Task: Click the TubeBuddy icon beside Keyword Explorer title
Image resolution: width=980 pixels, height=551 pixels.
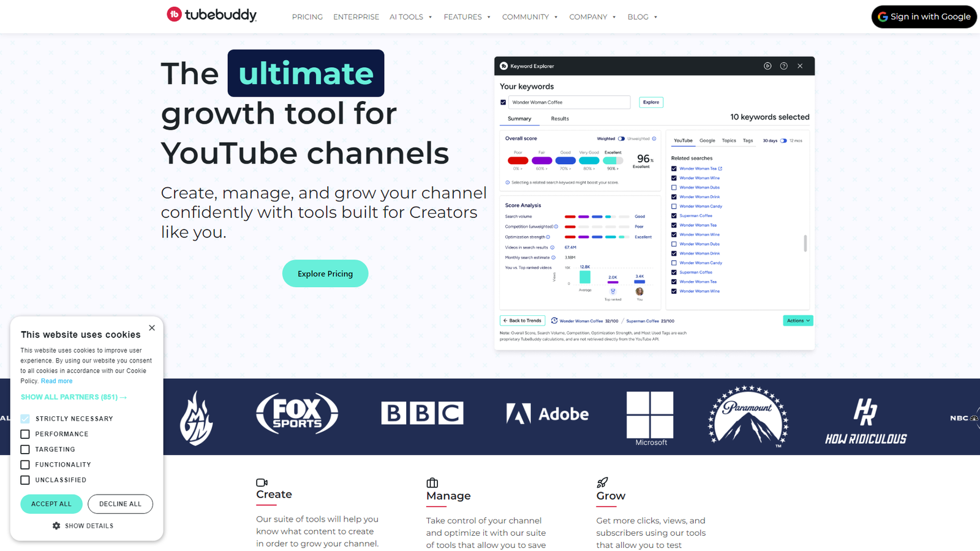Action: (x=504, y=66)
